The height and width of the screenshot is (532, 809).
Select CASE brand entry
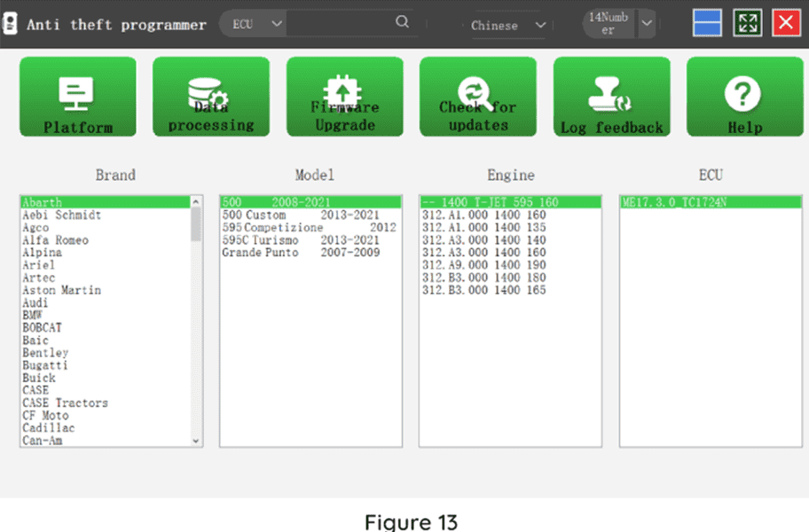click(x=106, y=390)
